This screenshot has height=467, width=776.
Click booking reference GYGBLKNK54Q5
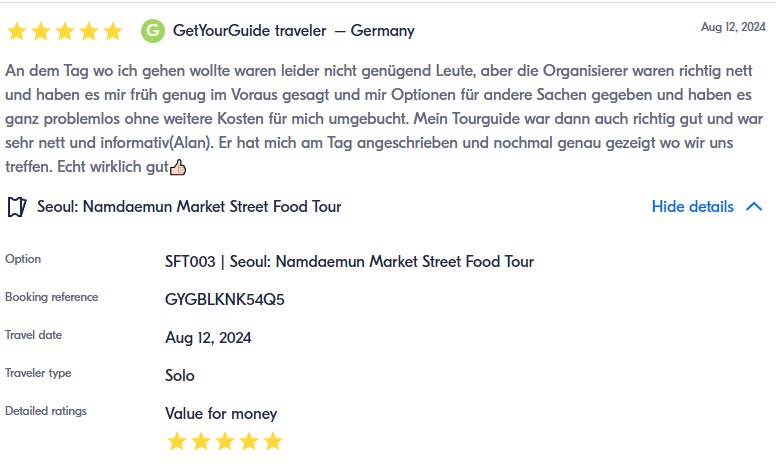[225, 299]
